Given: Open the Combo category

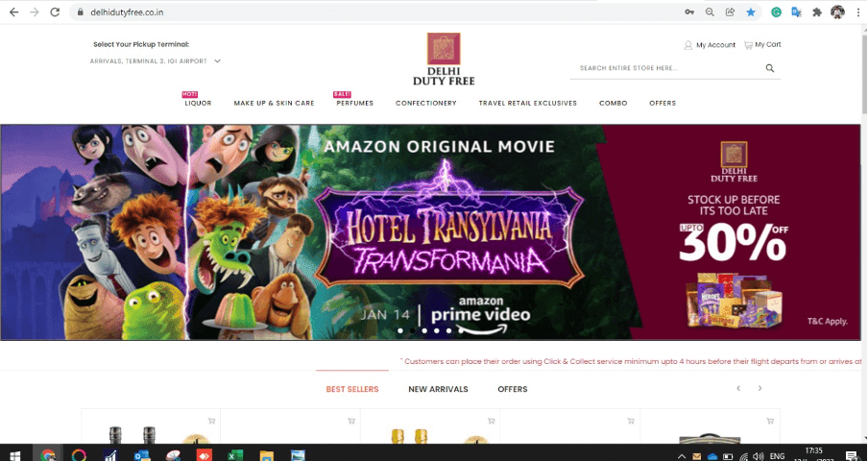Looking at the screenshot, I should tap(614, 103).
